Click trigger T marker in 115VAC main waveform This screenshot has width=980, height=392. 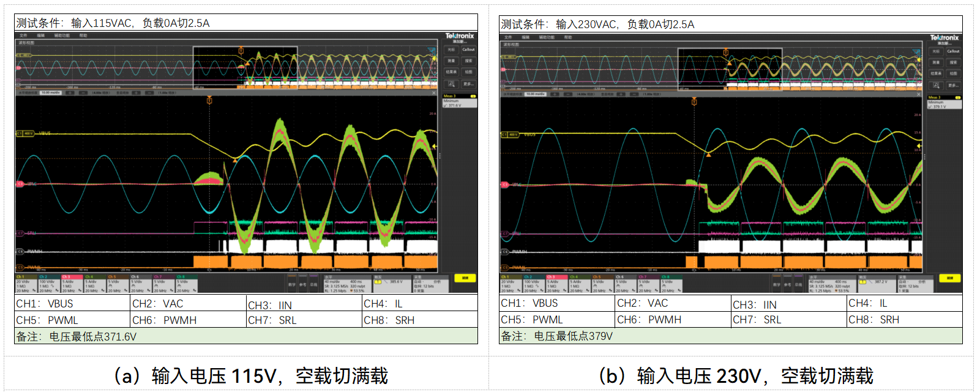pos(209,100)
